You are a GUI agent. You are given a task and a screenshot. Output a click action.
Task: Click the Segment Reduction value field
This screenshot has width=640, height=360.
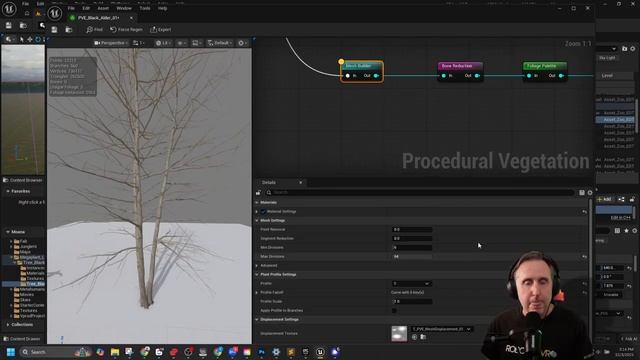(x=412, y=238)
